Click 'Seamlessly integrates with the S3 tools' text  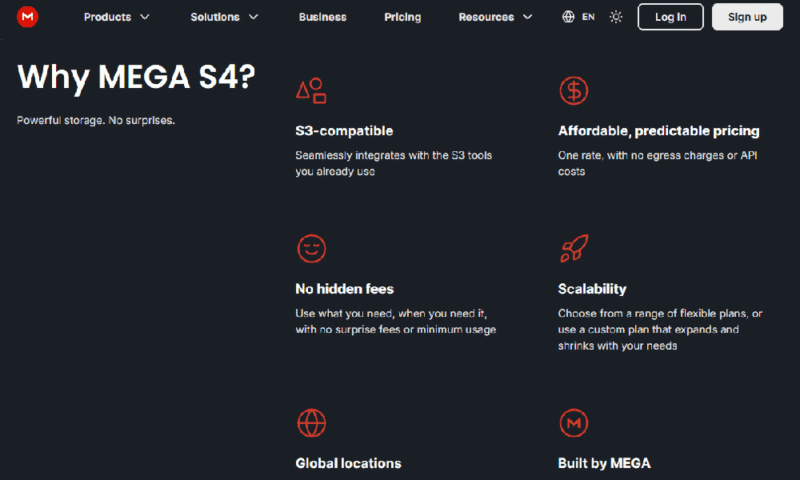[x=393, y=164]
